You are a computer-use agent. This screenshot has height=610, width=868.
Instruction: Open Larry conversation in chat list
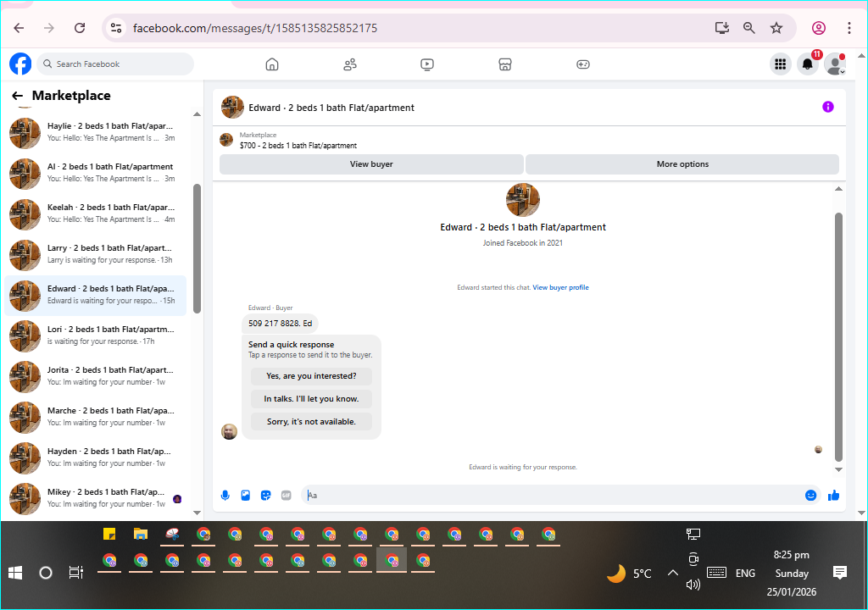point(95,255)
